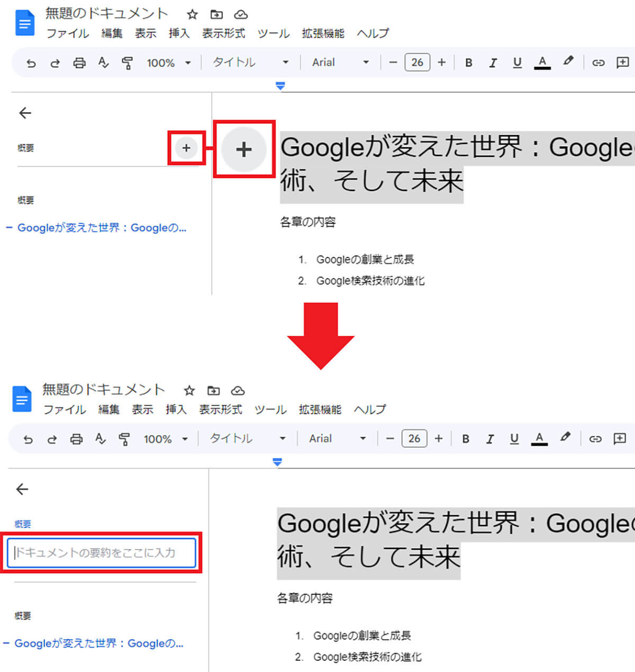This screenshot has width=635, height=672.
Task: Click the ドキュメントの要約をここに入力 summary field
Action: click(102, 552)
